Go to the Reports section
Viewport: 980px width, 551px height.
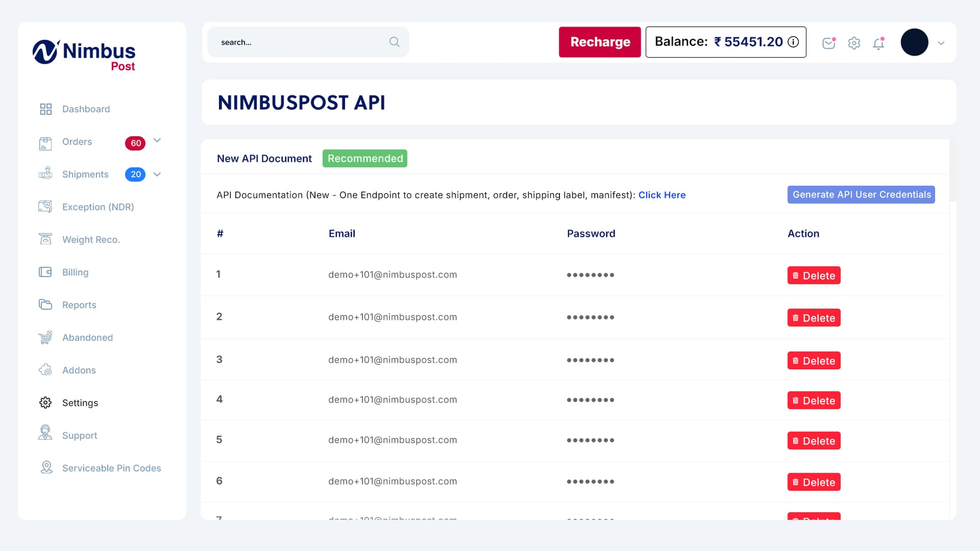tap(79, 305)
